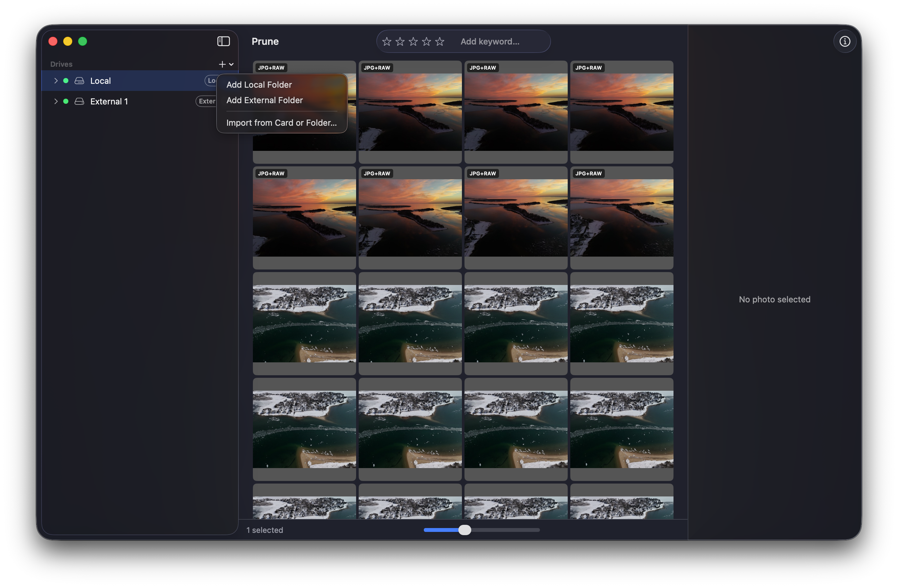Select first snowy coast thumbnail in fourth row

pyautogui.click(x=304, y=430)
